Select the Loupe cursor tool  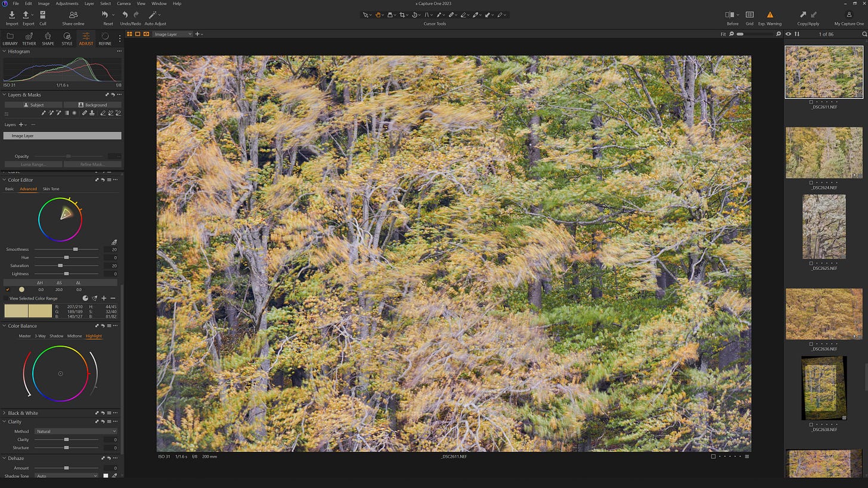click(390, 15)
